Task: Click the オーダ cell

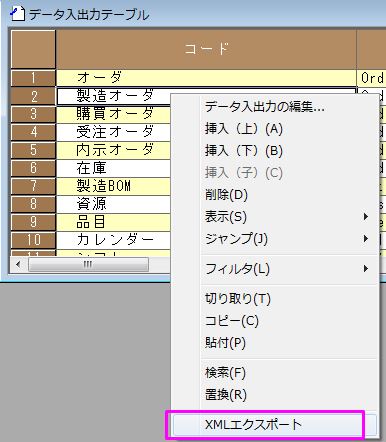Action: click(x=206, y=78)
